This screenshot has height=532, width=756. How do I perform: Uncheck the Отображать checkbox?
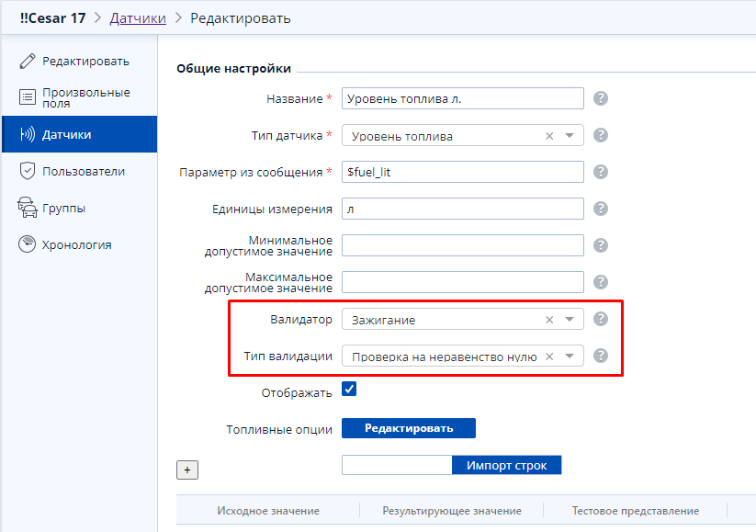(x=349, y=390)
